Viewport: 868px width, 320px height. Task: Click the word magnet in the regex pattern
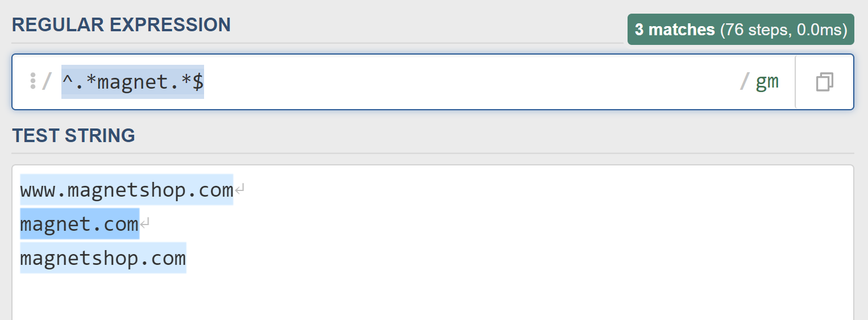(x=132, y=82)
